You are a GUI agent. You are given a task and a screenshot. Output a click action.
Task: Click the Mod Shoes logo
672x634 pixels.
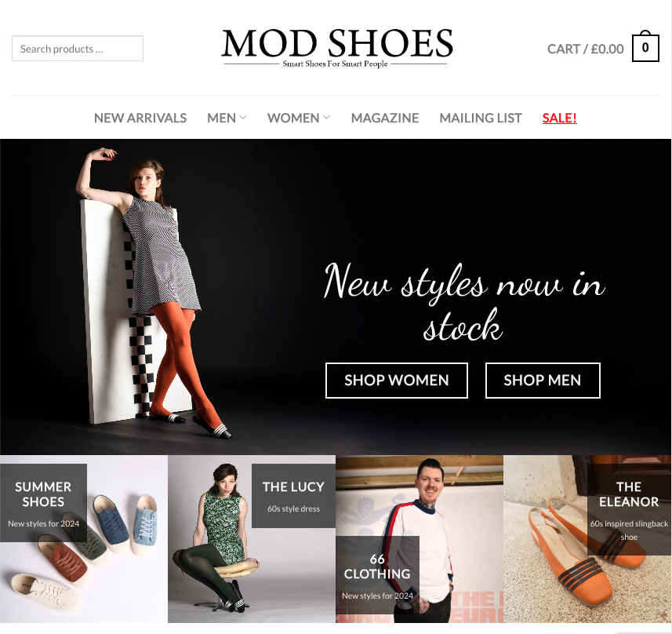(337, 48)
